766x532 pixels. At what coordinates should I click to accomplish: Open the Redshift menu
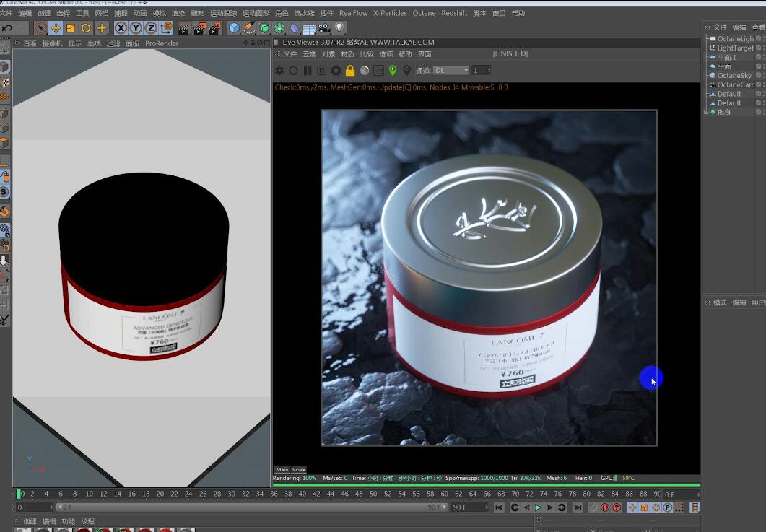(x=454, y=13)
